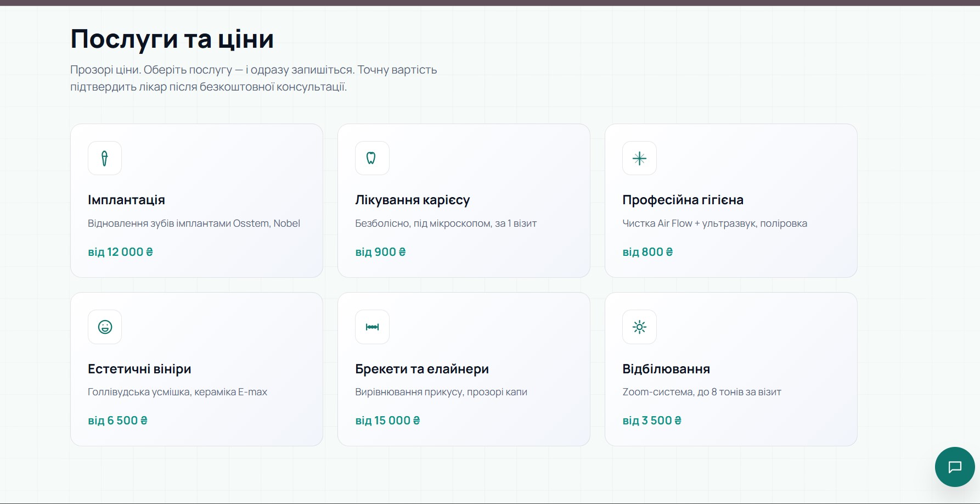Click the Голлівудська усмішка description text
Image resolution: width=980 pixels, height=504 pixels.
(177, 392)
